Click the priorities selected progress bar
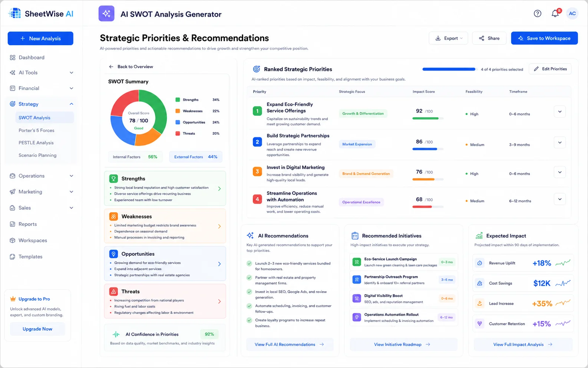Image resolution: width=588 pixels, height=368 pixels. [449, 69]
